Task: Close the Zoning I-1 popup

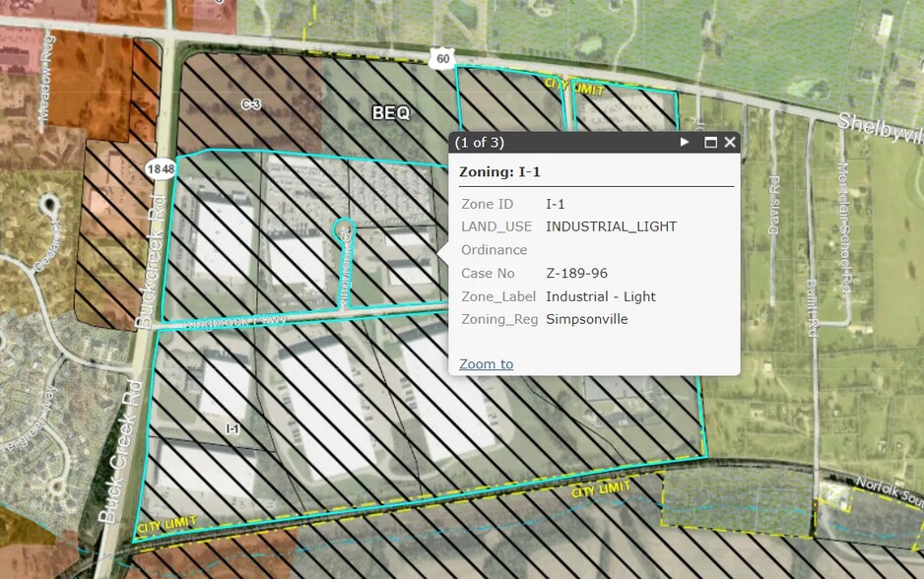Action: tap(730, 143)
